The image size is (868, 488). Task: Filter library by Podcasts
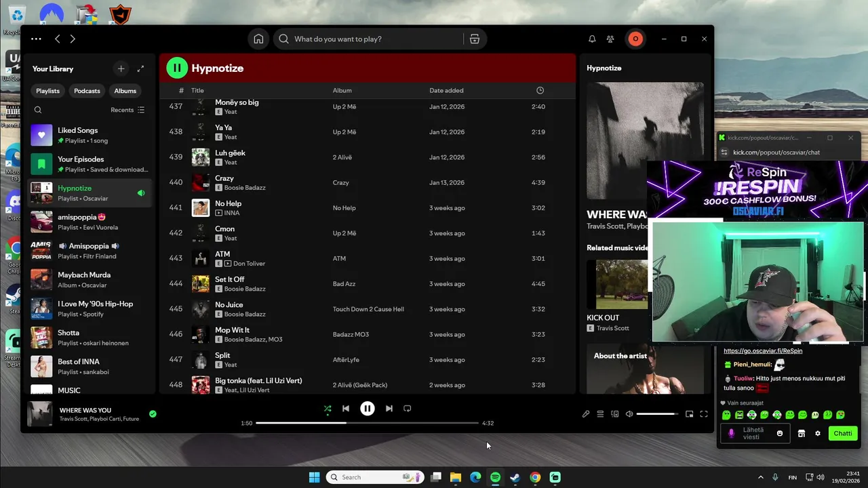87,91
